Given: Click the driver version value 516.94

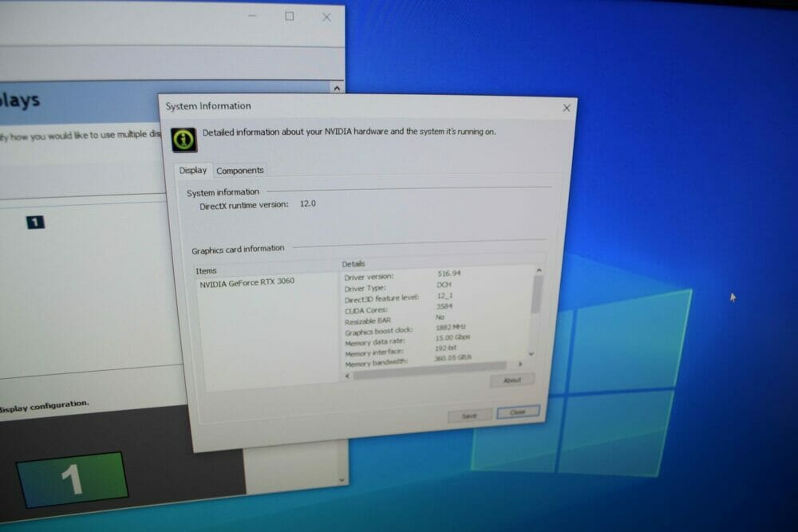Looking at the screenshot, I should click(x=448, y=274).
